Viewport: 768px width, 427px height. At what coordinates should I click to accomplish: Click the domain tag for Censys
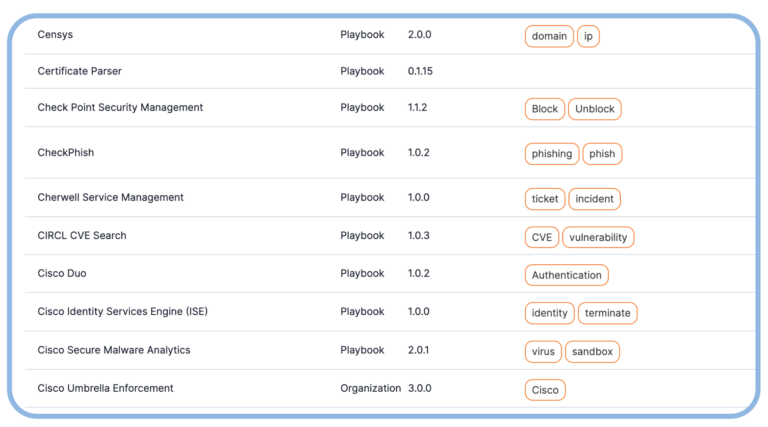[549, 37]
